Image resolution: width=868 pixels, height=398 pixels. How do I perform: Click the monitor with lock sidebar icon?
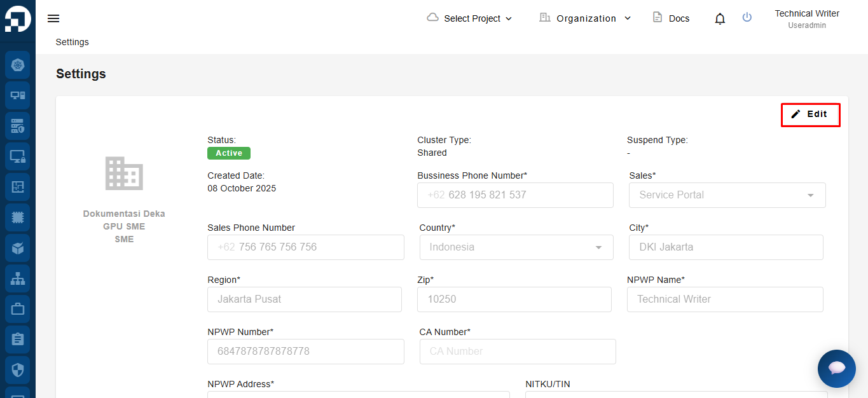tap(17, 156)
